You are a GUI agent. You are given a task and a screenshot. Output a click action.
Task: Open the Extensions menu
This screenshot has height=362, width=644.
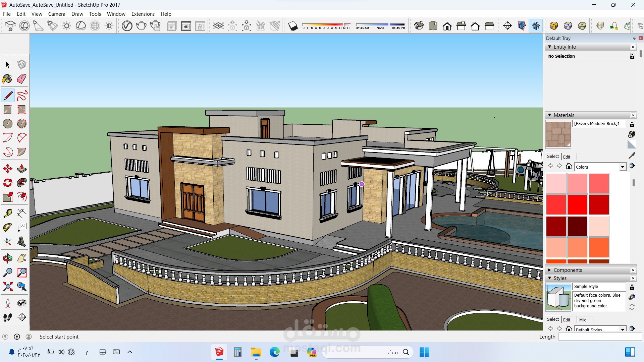(x=143, y=14)
